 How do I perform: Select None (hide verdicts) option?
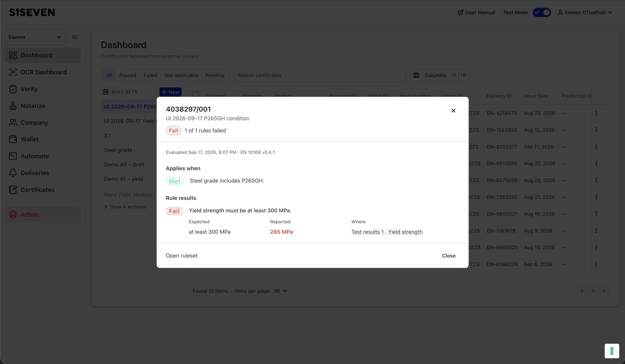tap(129, 194)
